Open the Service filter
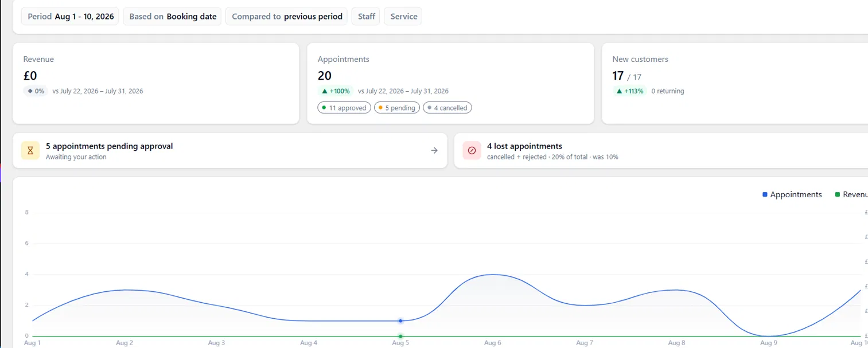 pyautogui.click(x=403, y=17)
